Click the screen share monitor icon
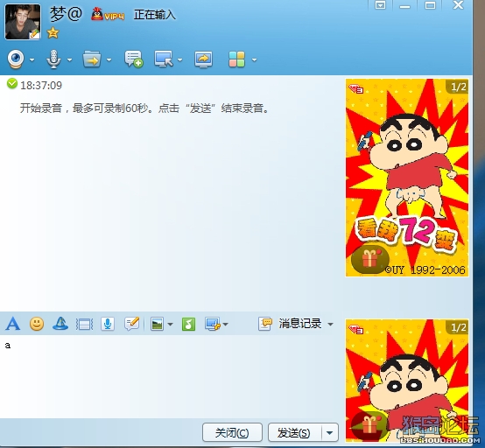Screen dimensions: 485x448 (x=203, y=59)
